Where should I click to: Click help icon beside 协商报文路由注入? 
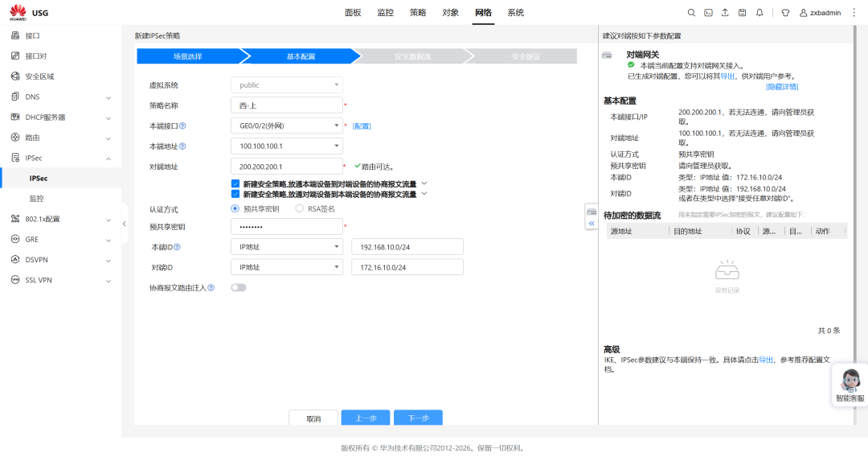pos(211,288)
